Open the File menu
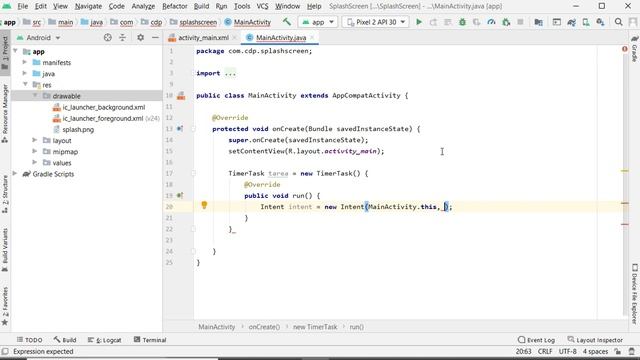The width and height of the screenshot is (640, 360). pos(22,6)
